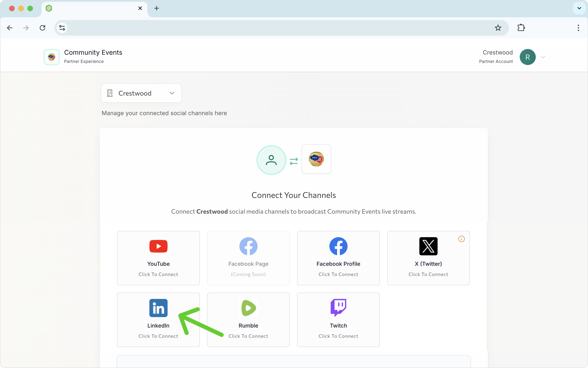Connect Twitch via Click To Connect

(x=338, y=336)
